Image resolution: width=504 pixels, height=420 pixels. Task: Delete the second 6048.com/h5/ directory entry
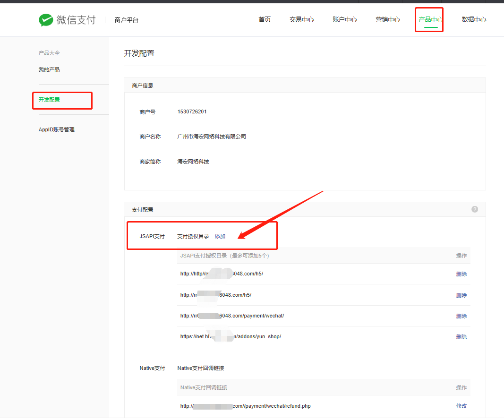point(461,295)
